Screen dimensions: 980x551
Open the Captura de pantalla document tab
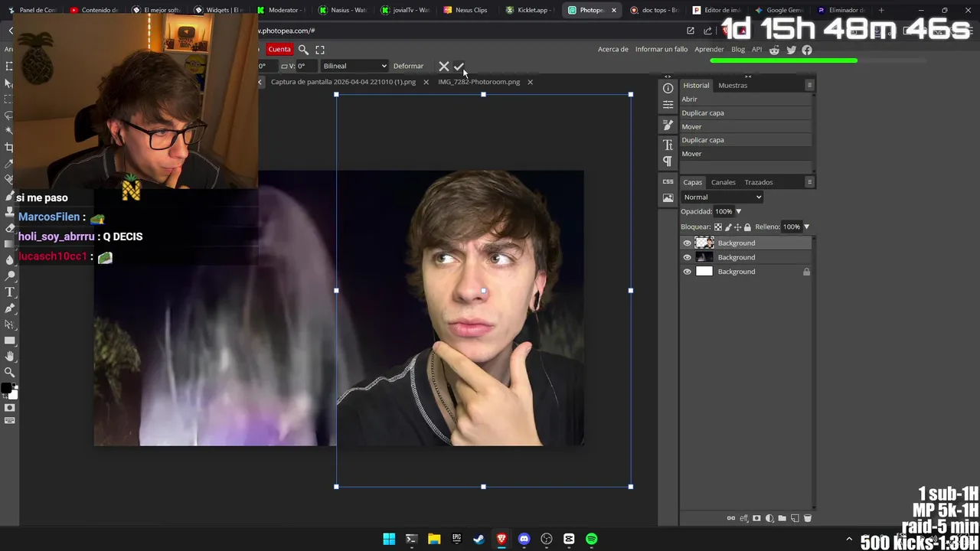click(x=343, y=82)
